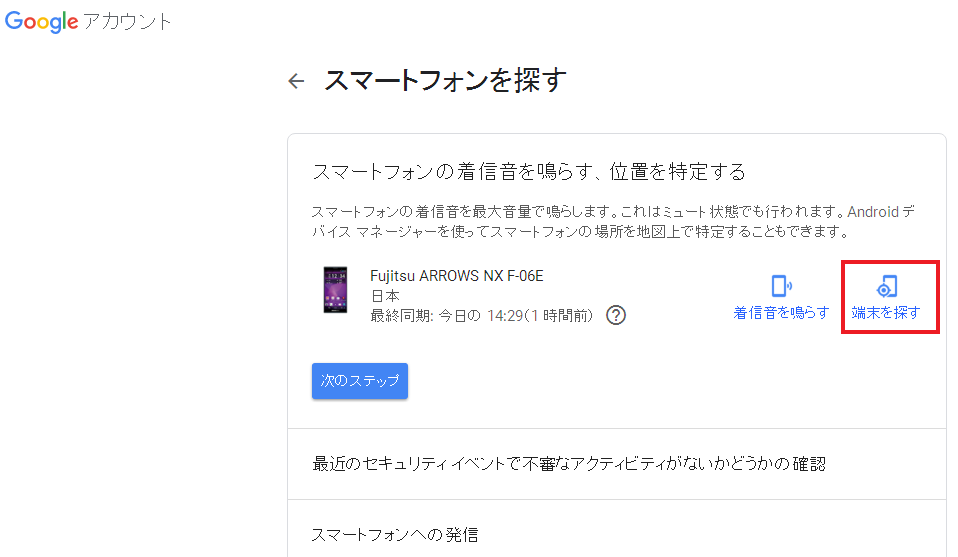Click the Google logo

pyautogui.click(x=41, y=21)
